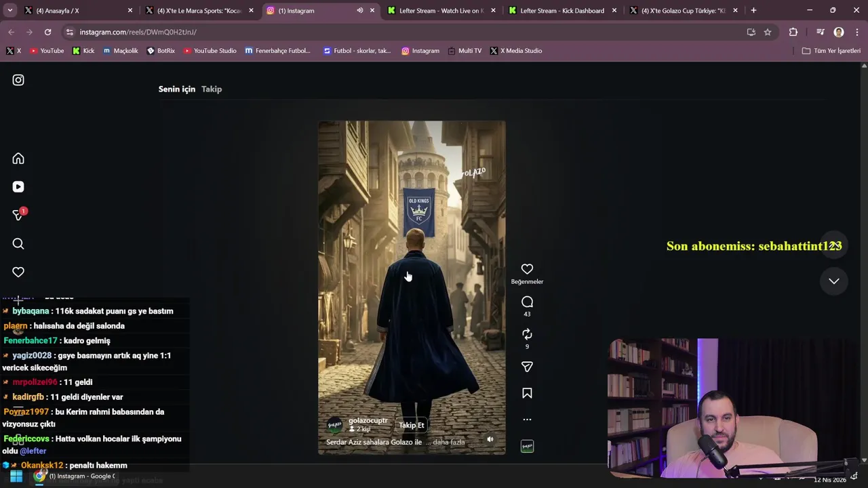Viewport: 868px width, 488px height.
Task: Mute the reel sound
Action: [x=490, y=439]
